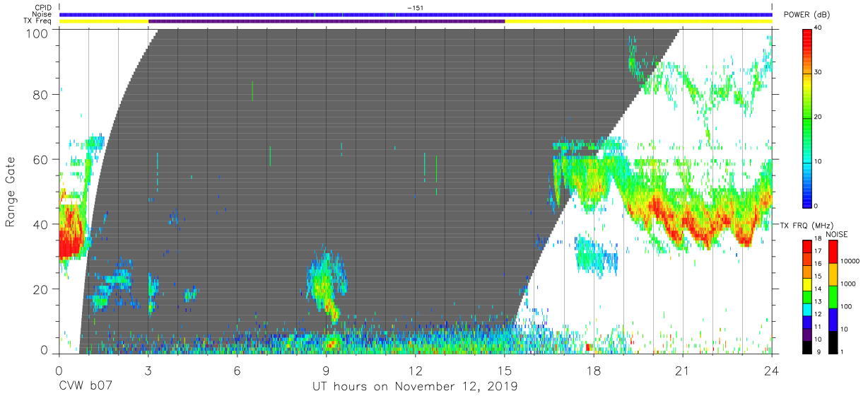The image size is (868, 401).
Task: Select the 10 tick on the power scale
Action: coord(819,161)
